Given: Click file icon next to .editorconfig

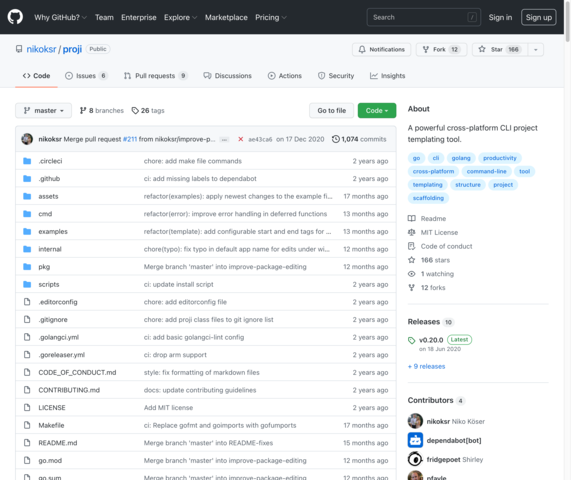Looking at the screenshot, I should point(27,302).
